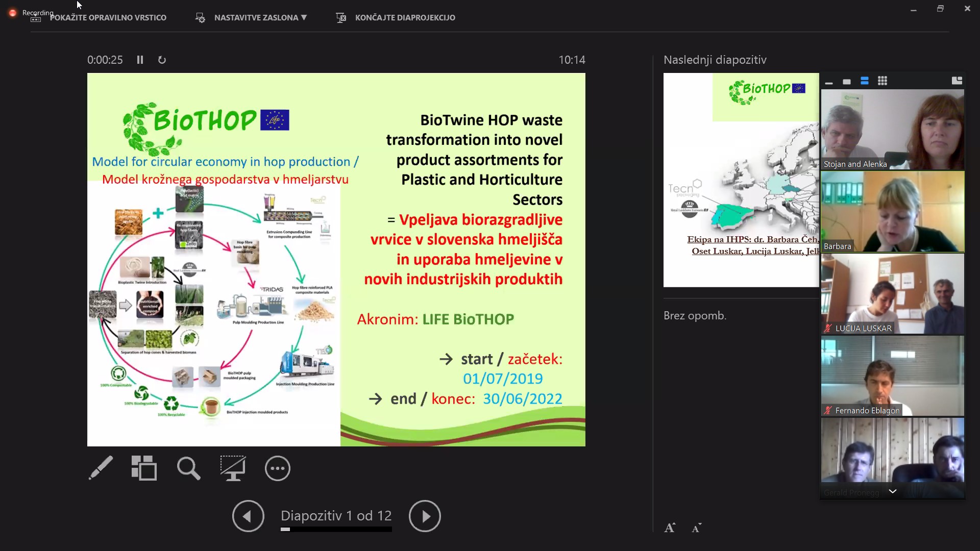Open the pen and laser pointer tools

101,468
